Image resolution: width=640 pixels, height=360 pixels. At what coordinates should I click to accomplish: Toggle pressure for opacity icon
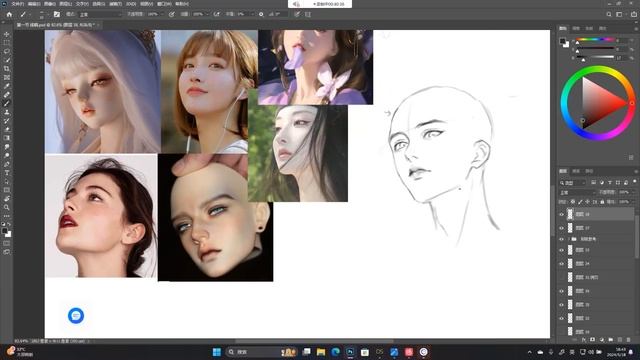172,14
